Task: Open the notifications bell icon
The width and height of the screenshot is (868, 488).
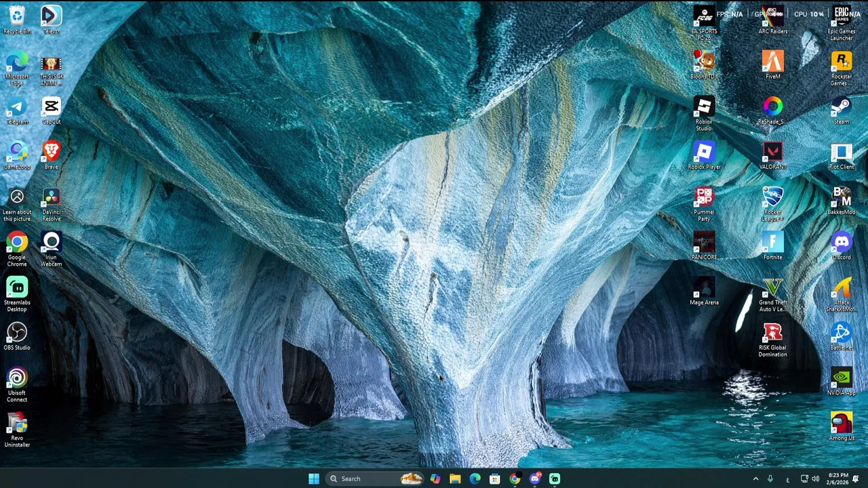Action: 856,479
